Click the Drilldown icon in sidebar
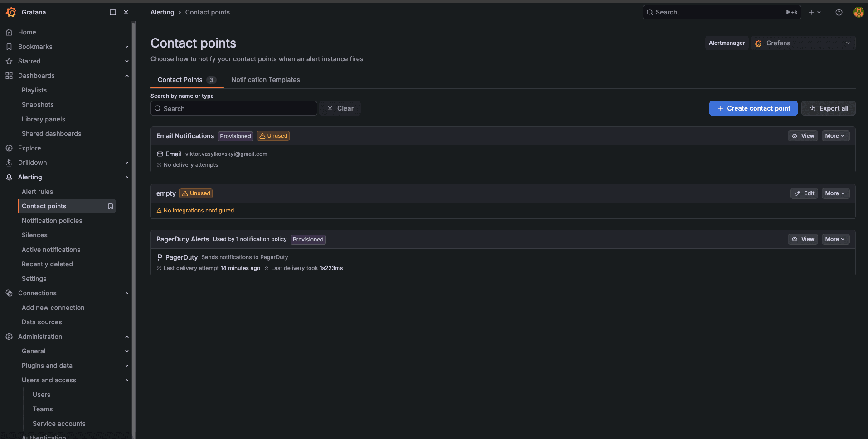Screen dimensions: 868x439 coord(9,163)
